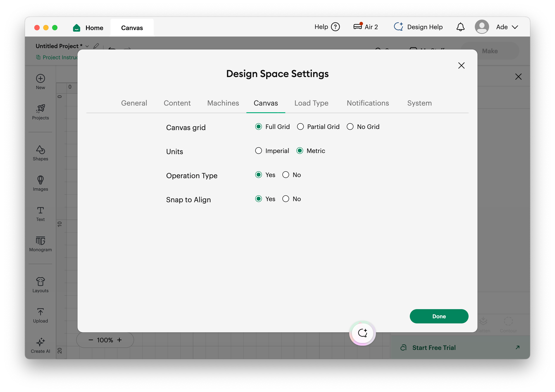
Task: Open Design Help in the top bar
Action: coord(418,27)
